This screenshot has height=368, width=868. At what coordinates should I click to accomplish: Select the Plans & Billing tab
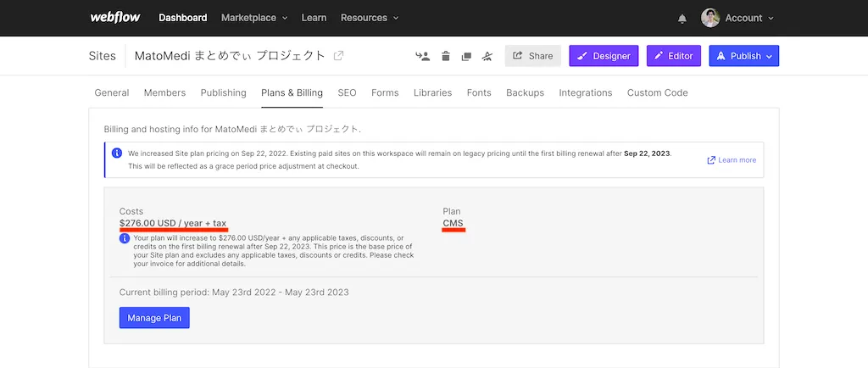point(292,93)
